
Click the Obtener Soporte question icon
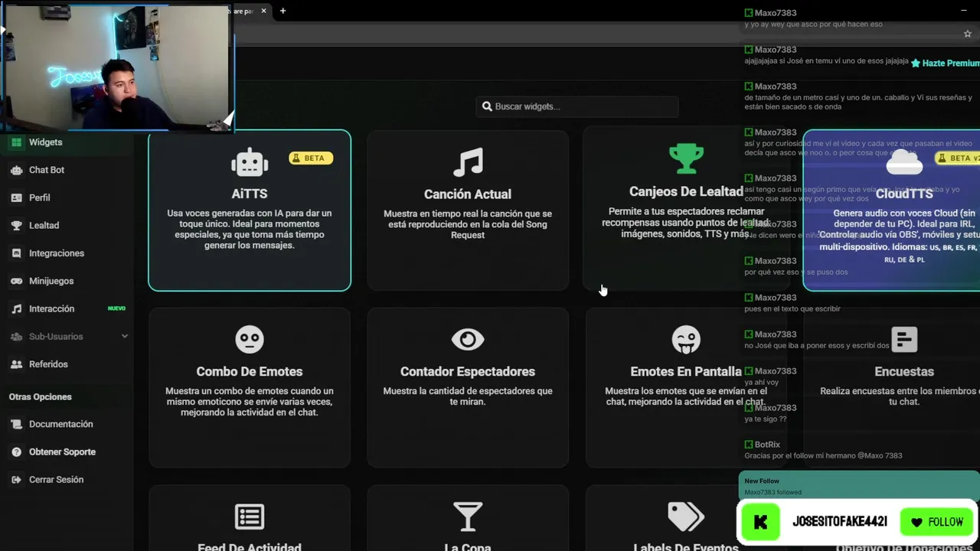[16, 452]
